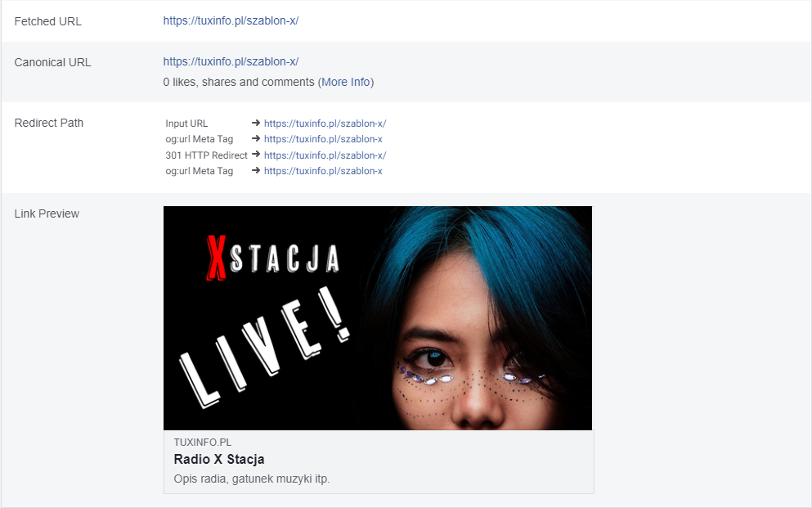The width and height of the screenshot is (812, 508).
Task: Click the '0 likes, shares and comments' text
Action: point(239,82)
